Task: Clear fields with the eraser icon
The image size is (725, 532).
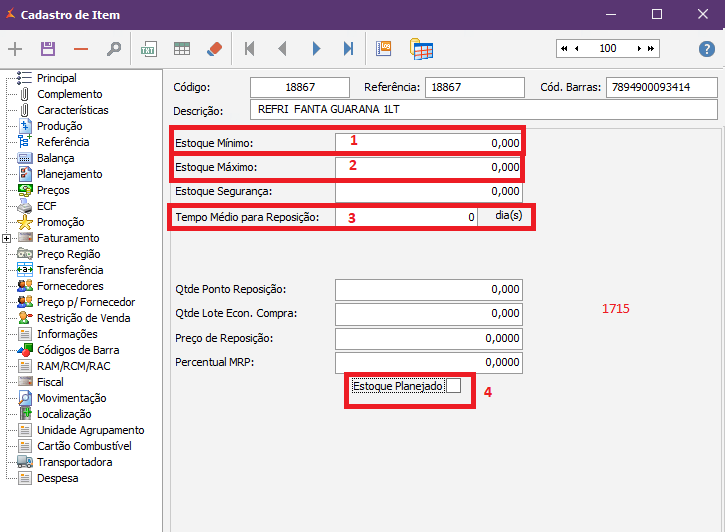Action: [x=215, y=49]
